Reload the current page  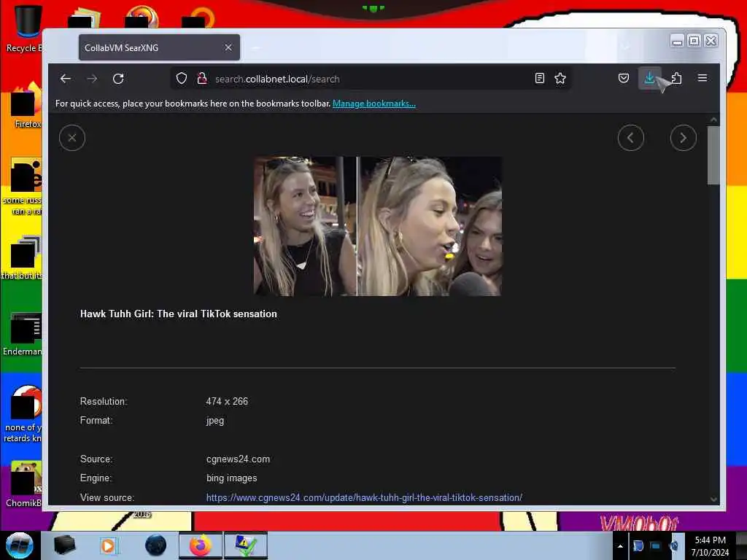(x=118, y=79)
